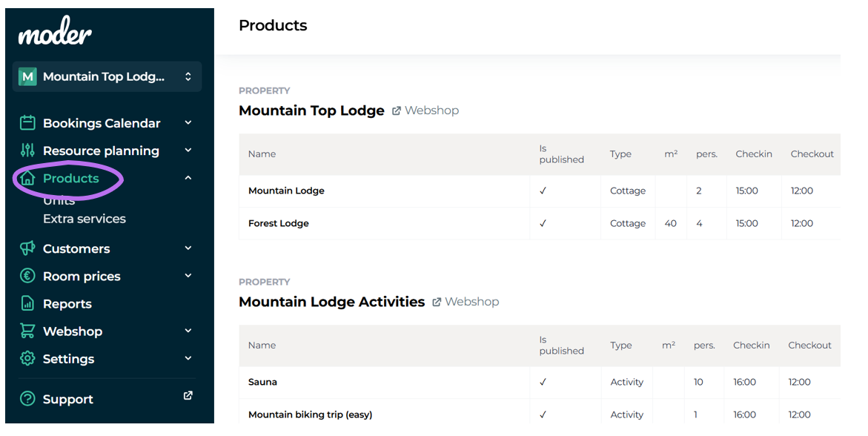Click the Reports chart icon
Viewport: 868px width, 436px height.
[27, 303]
